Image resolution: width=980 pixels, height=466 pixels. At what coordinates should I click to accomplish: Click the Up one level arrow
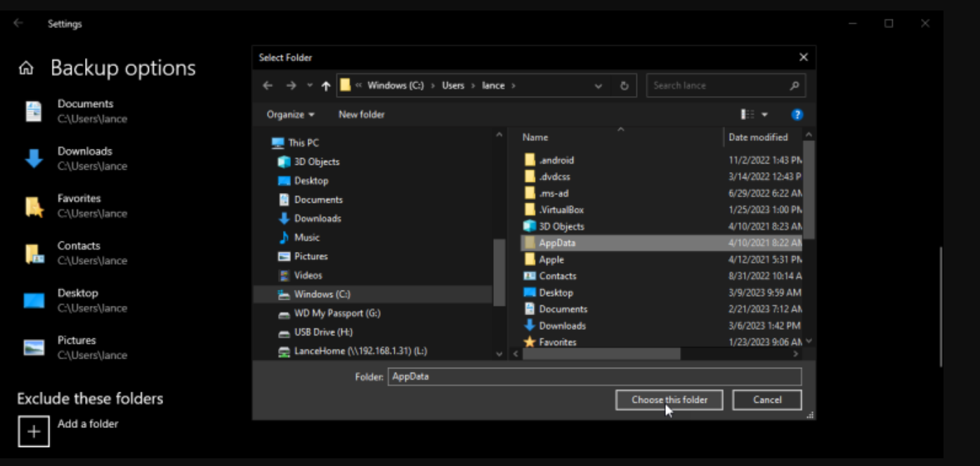(325, 85)
